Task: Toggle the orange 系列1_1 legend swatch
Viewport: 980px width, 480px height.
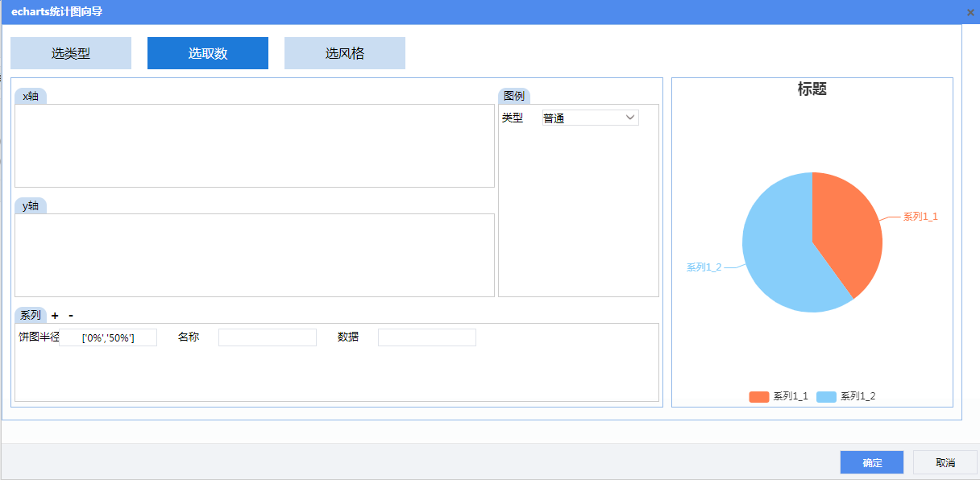Action: [758, 396]
